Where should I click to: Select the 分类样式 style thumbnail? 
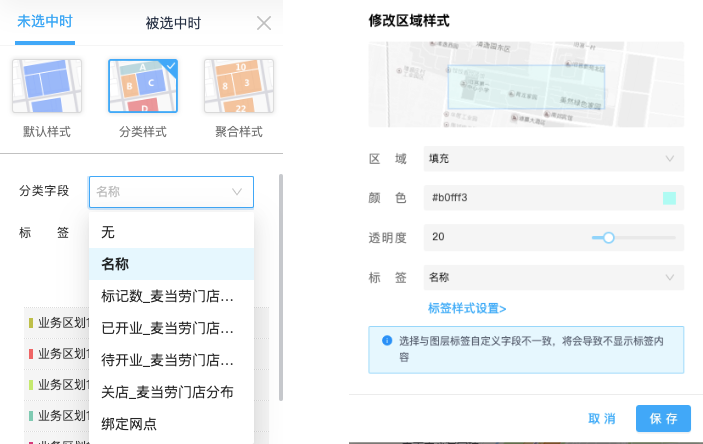pyautogui.click(x=143, y=86)
